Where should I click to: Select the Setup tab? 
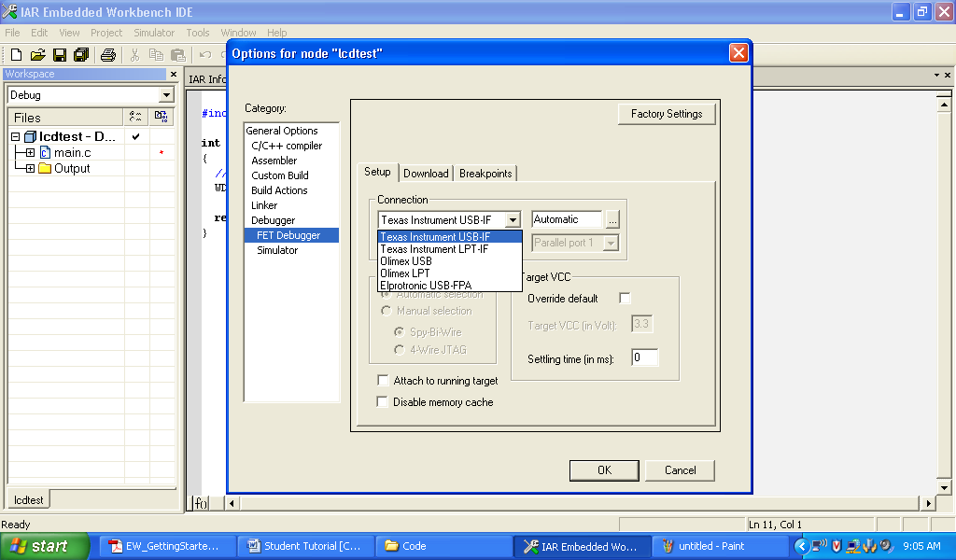[x=377, y=172]
